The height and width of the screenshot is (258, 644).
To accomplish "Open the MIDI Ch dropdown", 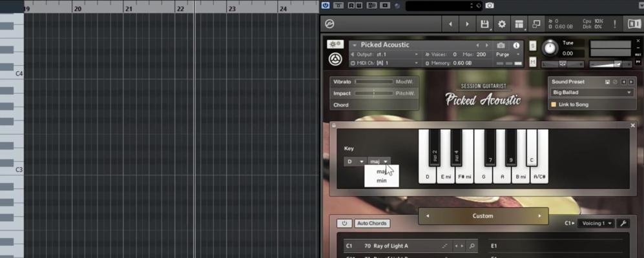I will coord(384,63).
